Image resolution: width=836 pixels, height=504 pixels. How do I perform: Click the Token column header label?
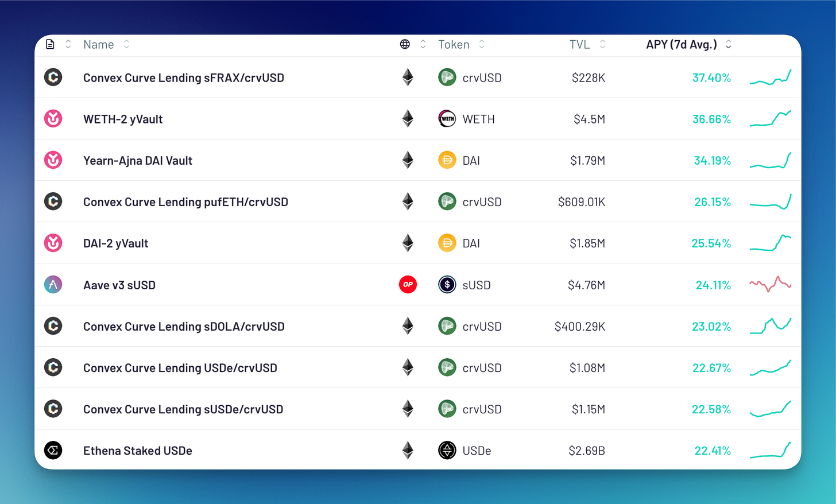454,45
